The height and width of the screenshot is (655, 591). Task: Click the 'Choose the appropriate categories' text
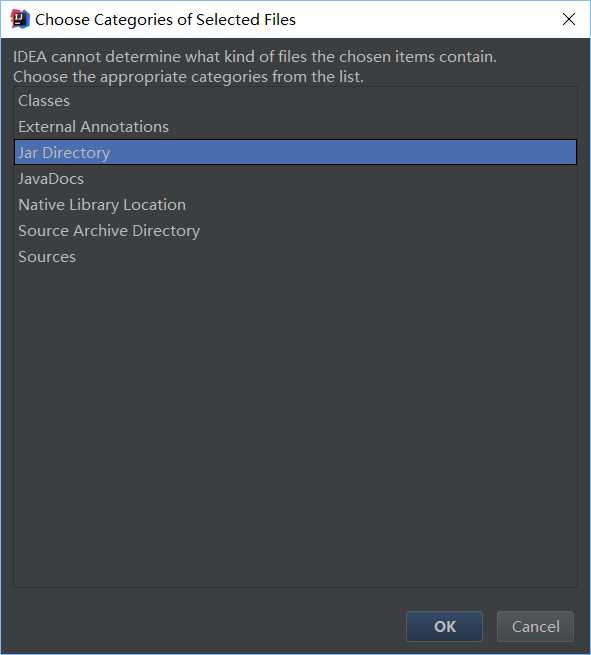(x=188, y=76)
